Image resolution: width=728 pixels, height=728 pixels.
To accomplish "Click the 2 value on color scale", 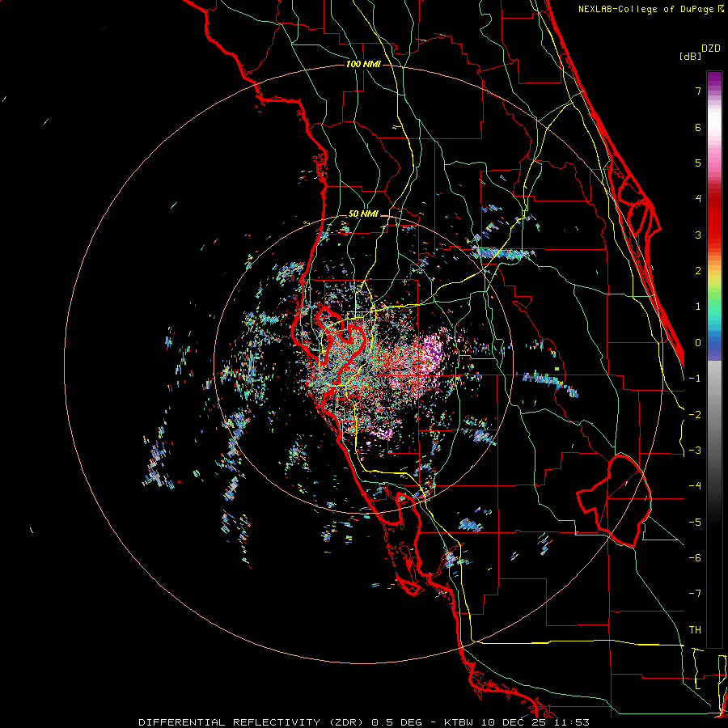I will pyautogui.click(x=698, y=271).
